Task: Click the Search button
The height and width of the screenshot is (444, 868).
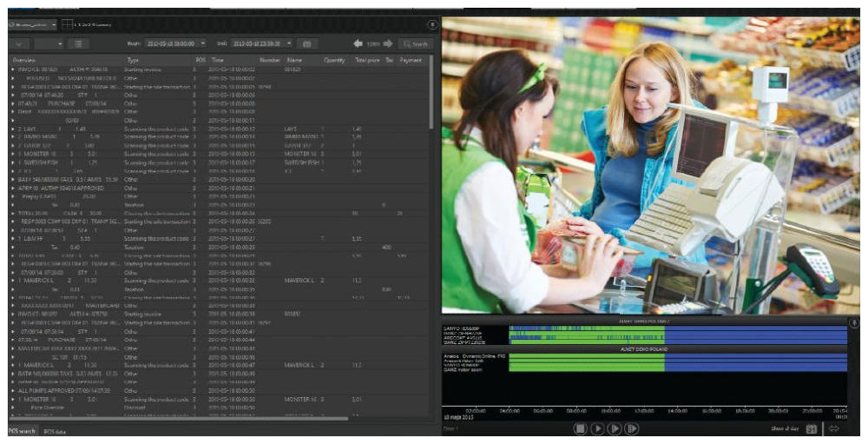Action: coord(416,43)
